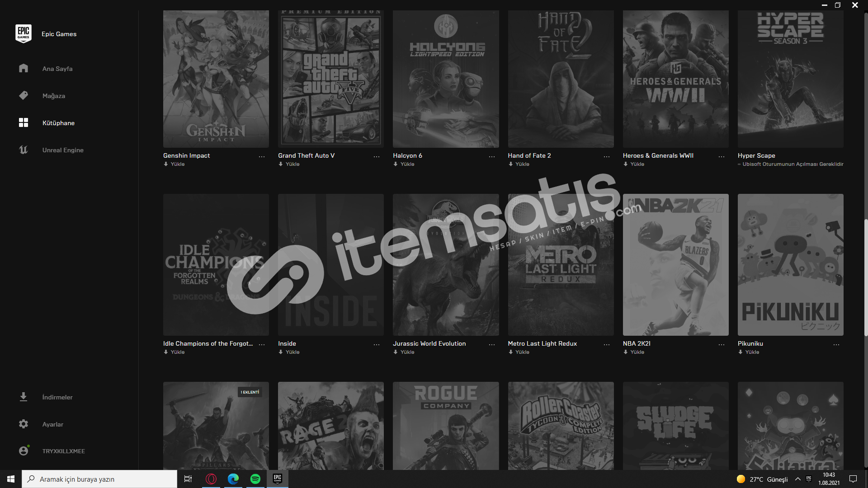The image size is (868, 488).
Task: Open the three-dot menu for Idle Champions
Action: [x=262, y=345]
